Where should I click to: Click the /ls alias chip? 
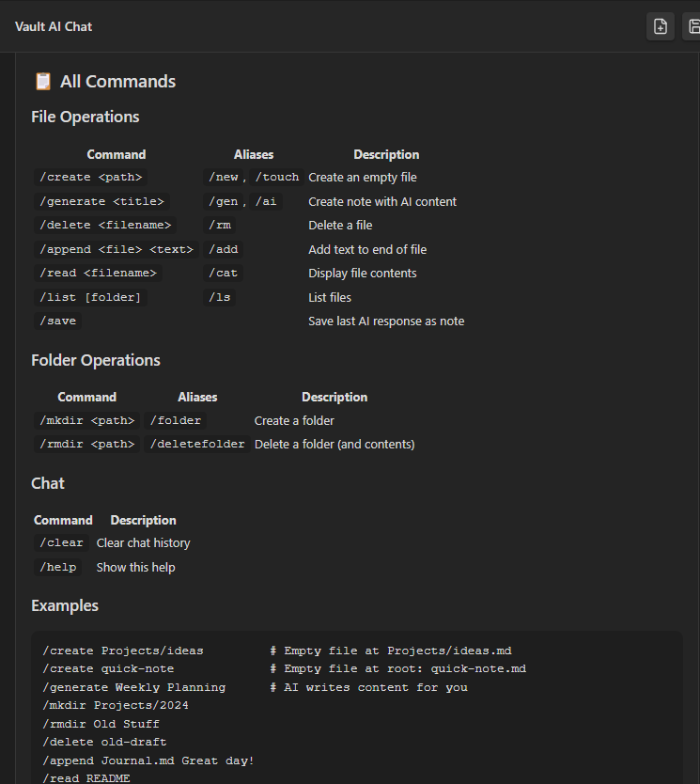click(x=220, y=297)
